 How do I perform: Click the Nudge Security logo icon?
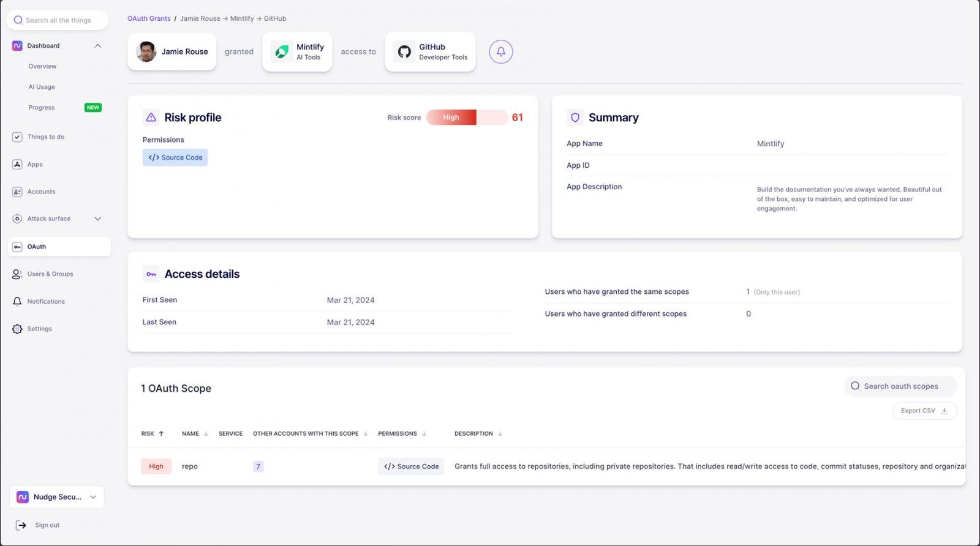click(23, 497)
